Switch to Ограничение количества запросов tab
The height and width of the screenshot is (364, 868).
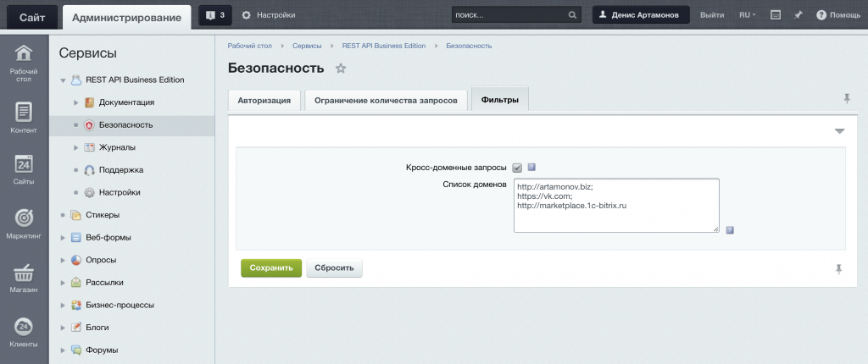386,100
